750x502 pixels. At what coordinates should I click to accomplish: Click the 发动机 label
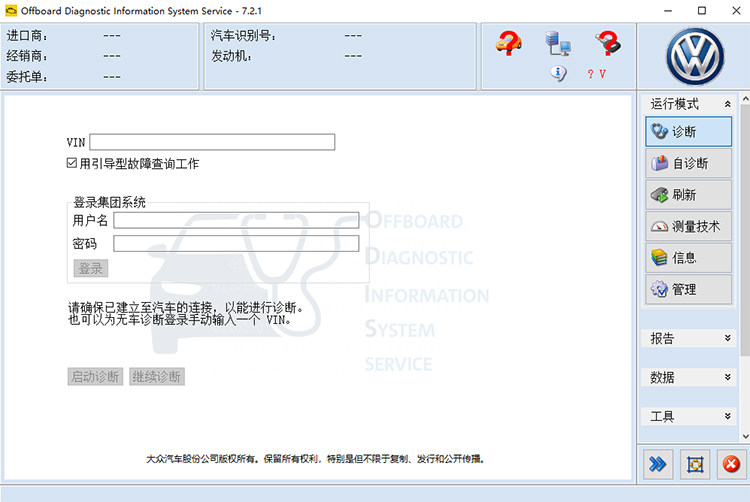(x=231, y=56)
